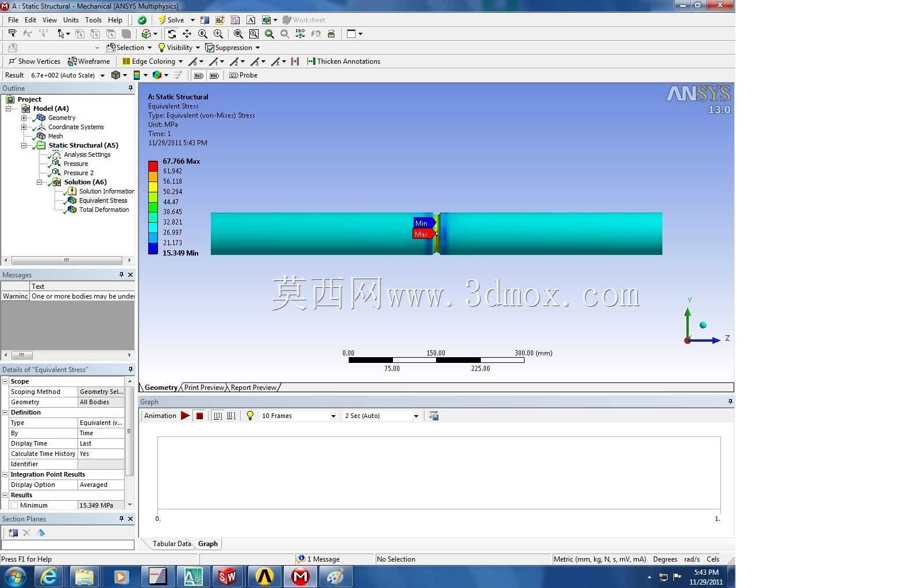
Task: Click the Box Zoom tool
Action: point(218,34)
